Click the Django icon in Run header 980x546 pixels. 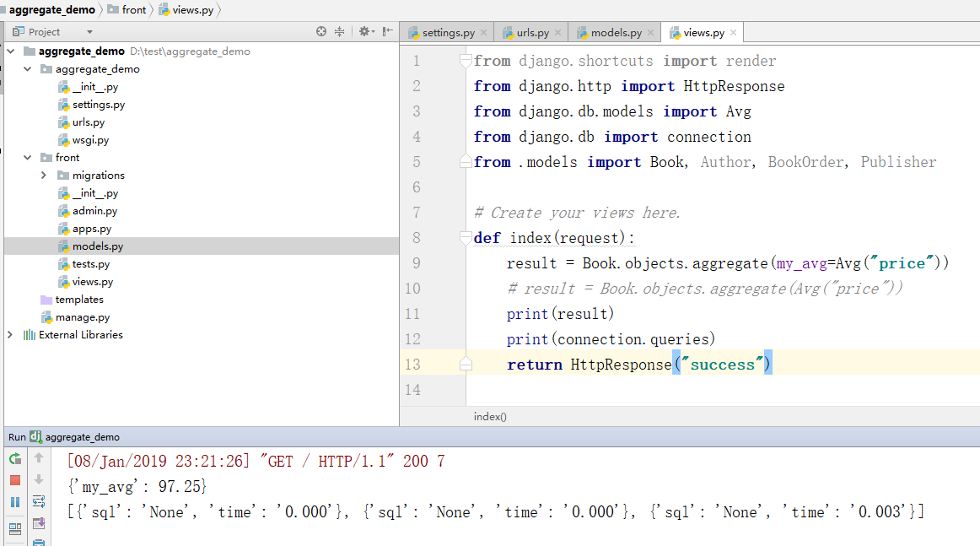(35, 436)
